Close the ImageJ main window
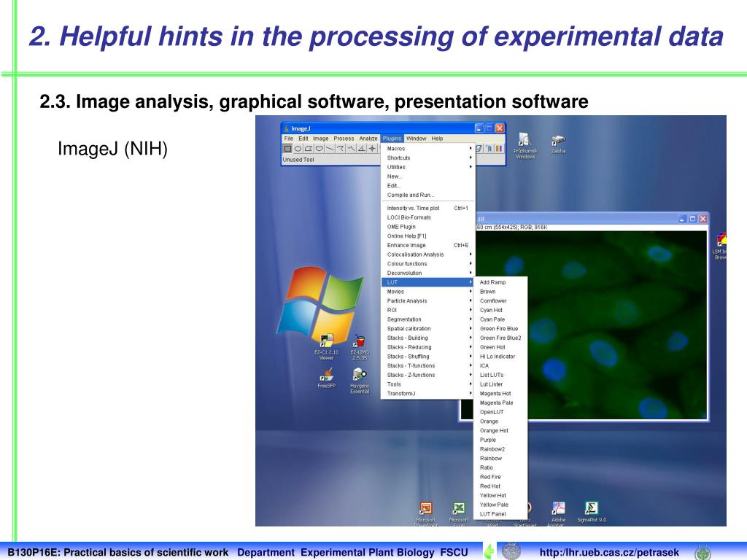This screenshot has width=747, height=560. (x=499, y=128)
